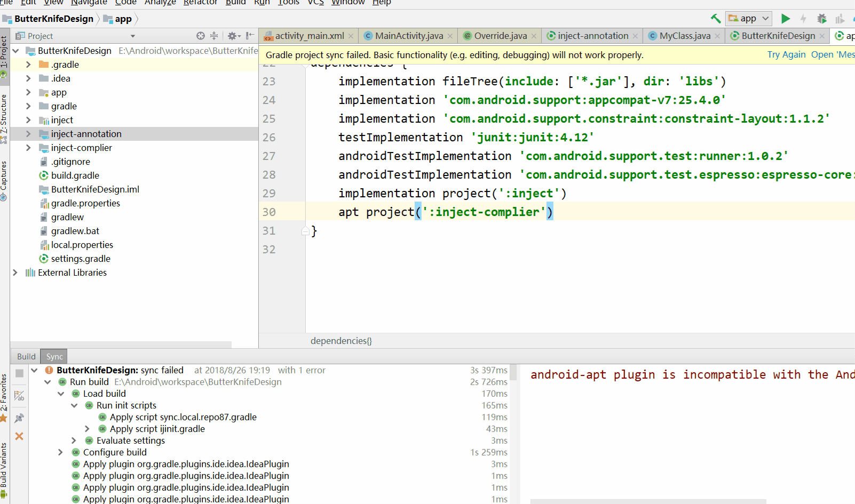This screenshot has width=855, height=504.
Task: Open the Project panel gear settings
Action: [234, 36]
